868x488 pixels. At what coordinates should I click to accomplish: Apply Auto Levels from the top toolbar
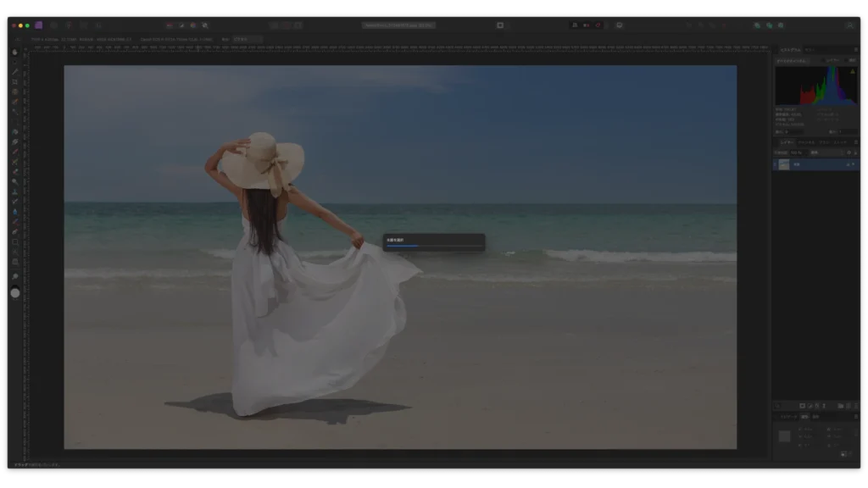pyautogui.click(x=170, y=25)
